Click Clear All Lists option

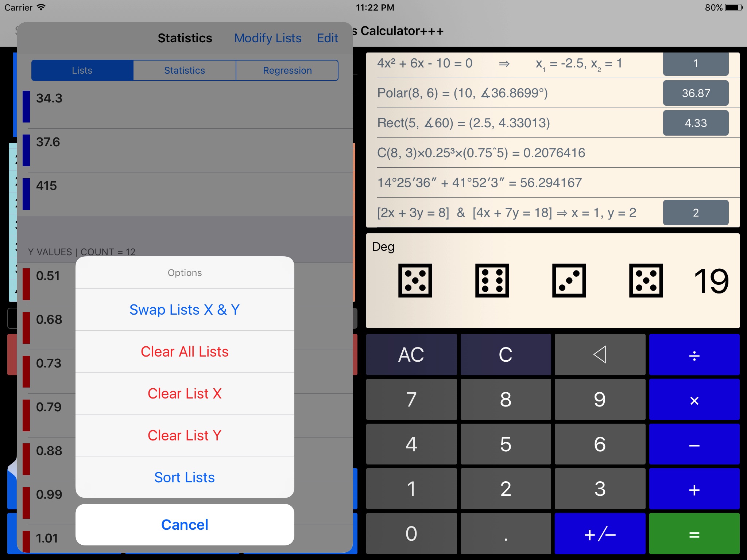(x=185, y=351)
